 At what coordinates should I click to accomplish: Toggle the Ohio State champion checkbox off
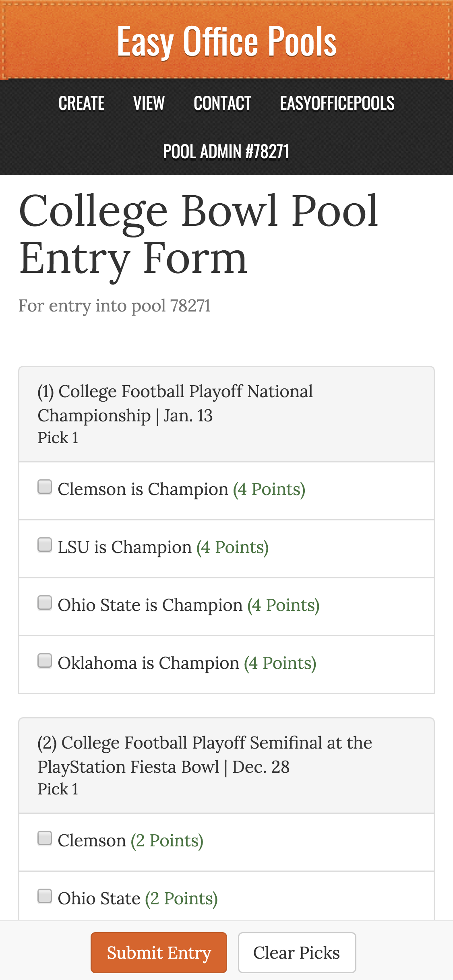pos(44,603)
